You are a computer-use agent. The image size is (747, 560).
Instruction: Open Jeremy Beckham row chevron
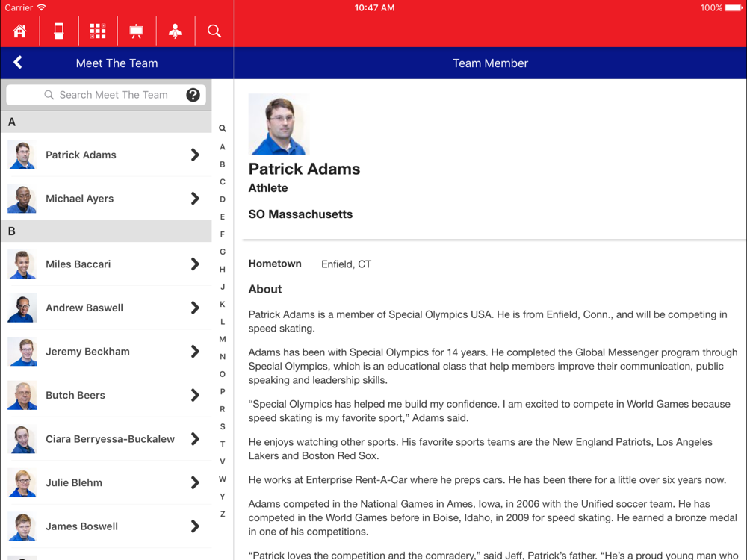(195, 352)
